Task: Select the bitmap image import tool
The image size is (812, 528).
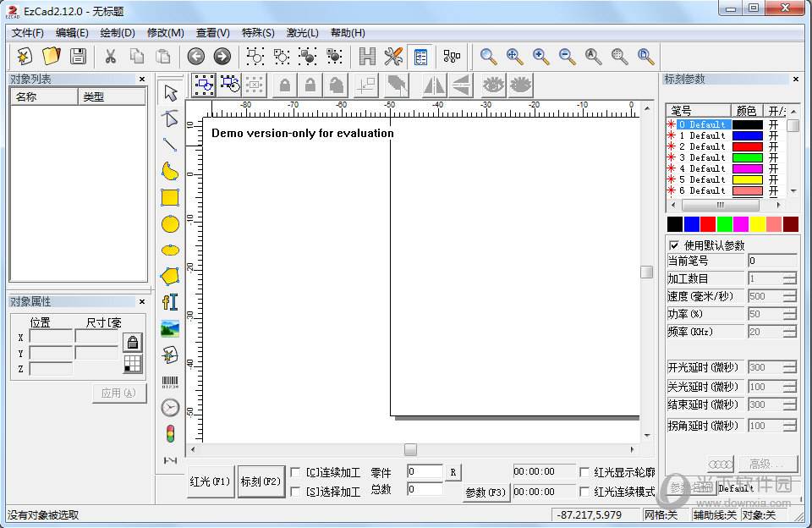Action: (170, 328)
